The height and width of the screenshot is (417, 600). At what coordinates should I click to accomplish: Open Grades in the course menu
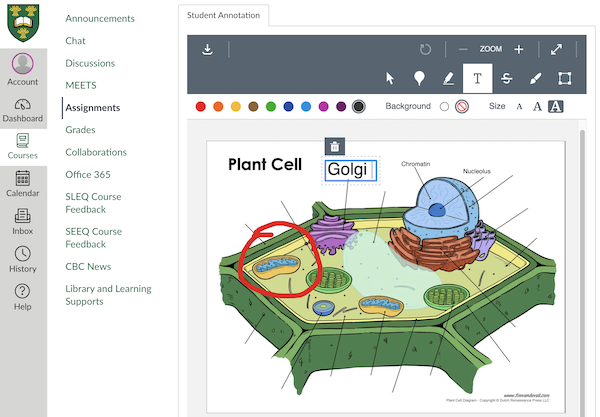tap(80, 130)
